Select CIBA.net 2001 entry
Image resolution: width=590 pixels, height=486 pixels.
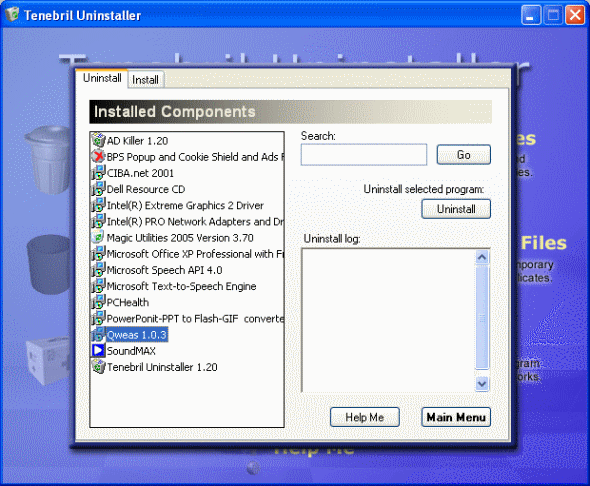coord(140,173)
